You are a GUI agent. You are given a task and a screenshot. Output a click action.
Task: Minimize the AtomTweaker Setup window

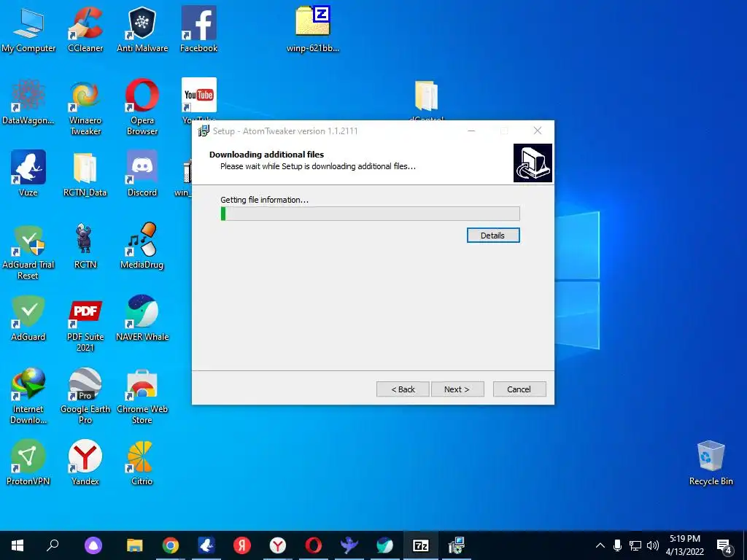click(471, 131)
